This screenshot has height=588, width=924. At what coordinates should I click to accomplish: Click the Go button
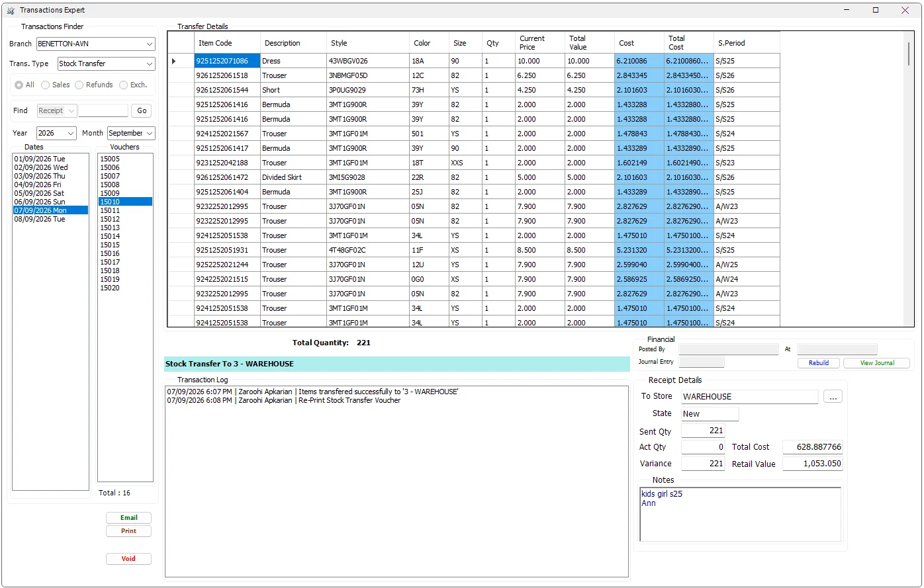142,110
